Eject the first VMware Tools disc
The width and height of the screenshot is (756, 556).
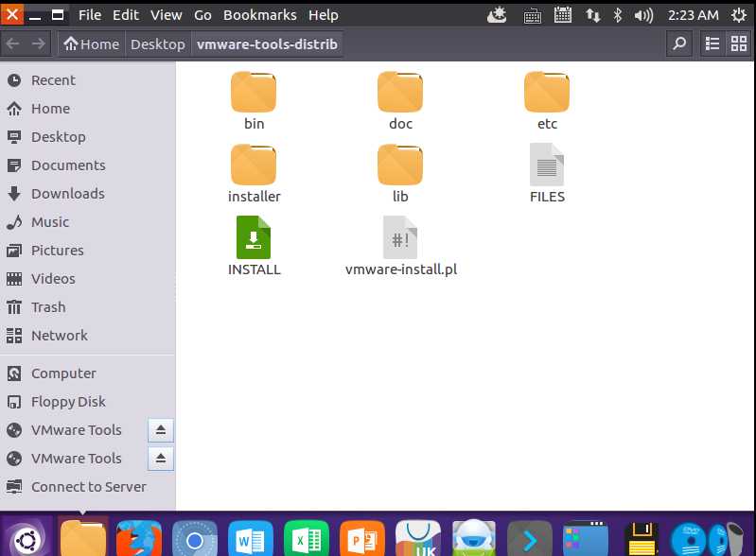161,430
